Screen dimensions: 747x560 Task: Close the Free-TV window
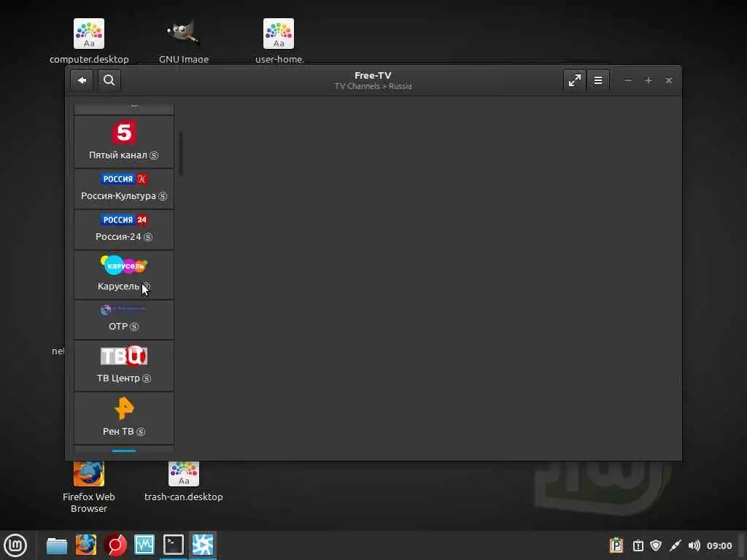point(669,80)
